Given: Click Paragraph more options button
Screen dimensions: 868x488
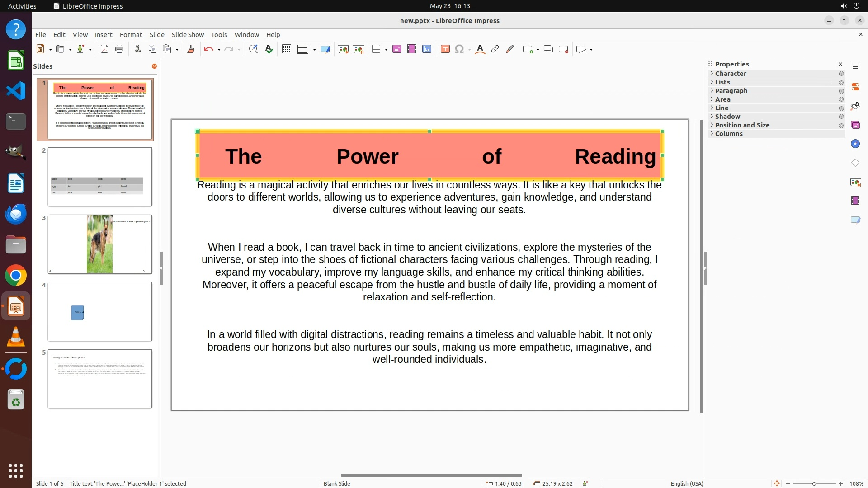Looking at the screenshot, I should (x=841, y=91).
